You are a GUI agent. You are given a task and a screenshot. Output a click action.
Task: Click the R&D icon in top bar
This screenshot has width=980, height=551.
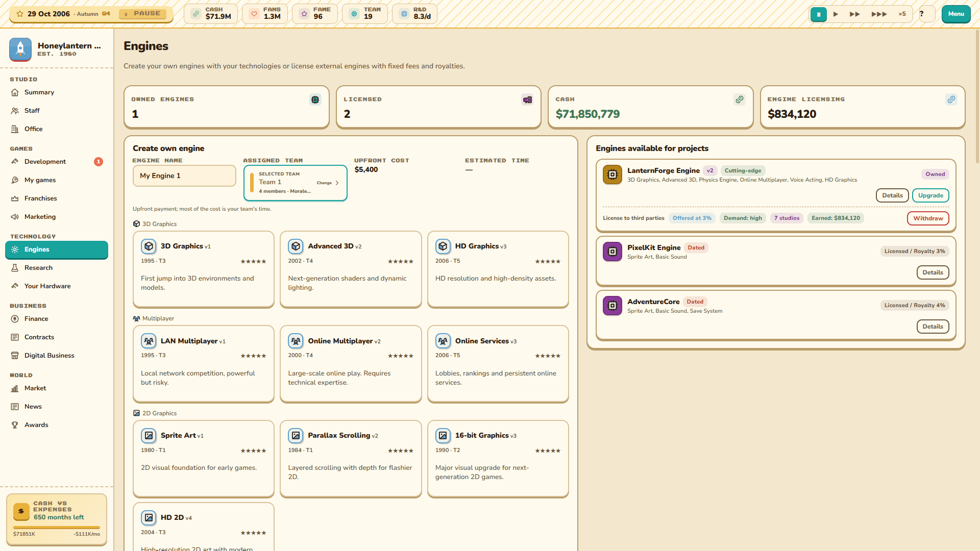point(404,14)
